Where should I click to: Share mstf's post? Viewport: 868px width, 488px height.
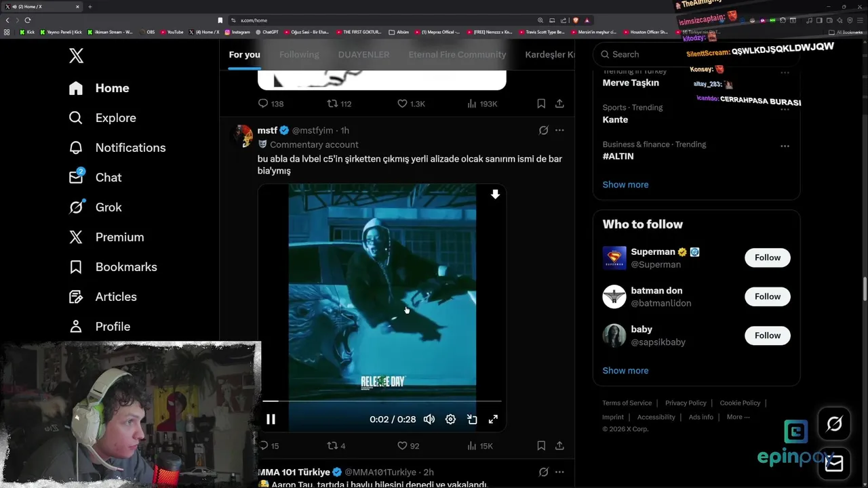click(559, 446)
